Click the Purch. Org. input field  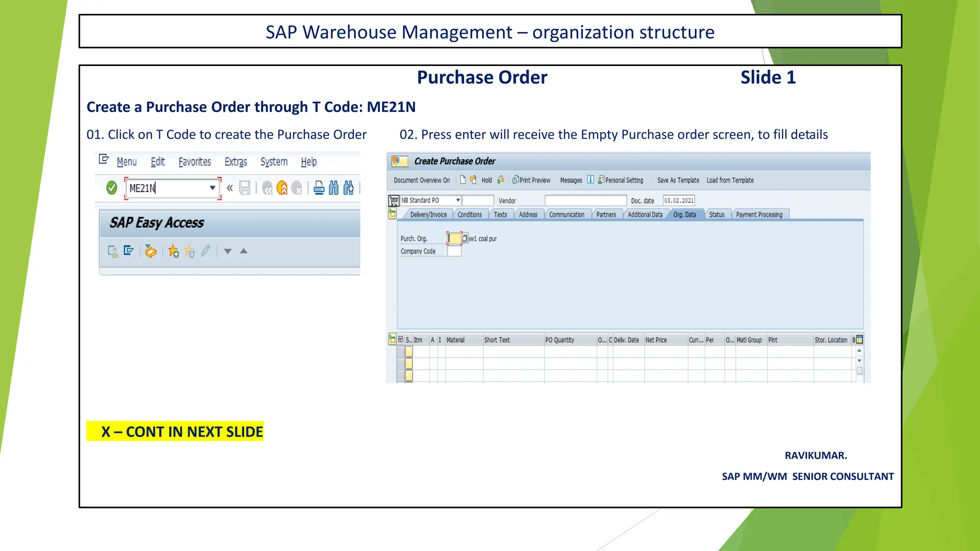(x=454, y=238)
